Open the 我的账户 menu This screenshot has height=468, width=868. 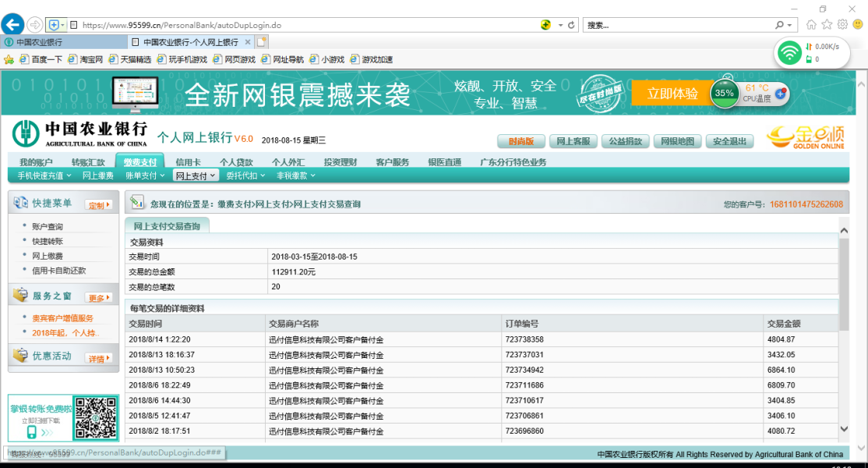click(36, 161)
